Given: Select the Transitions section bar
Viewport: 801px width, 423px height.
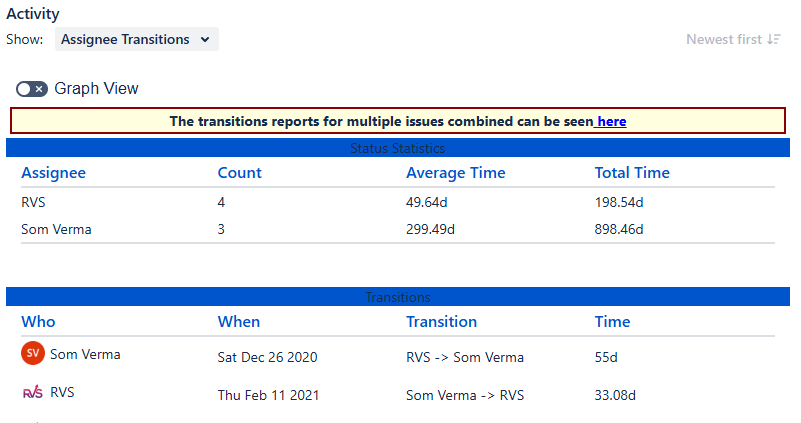Looking at the screenshot, I should [398, 297].
